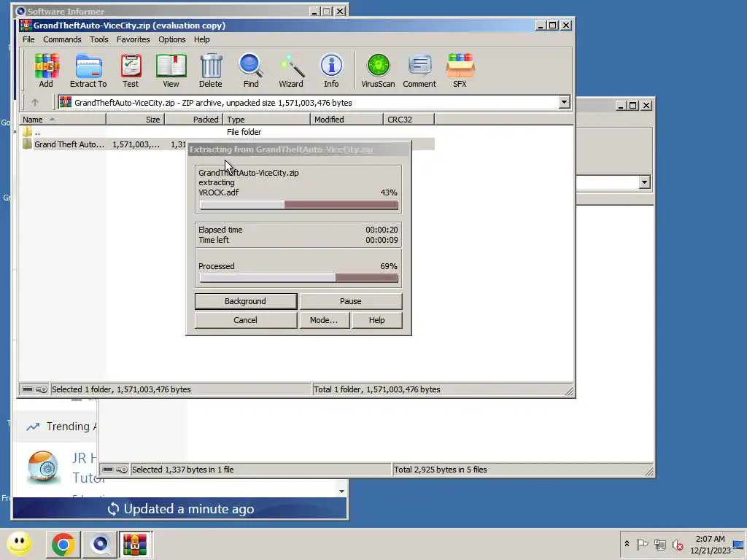The image size is (747, 560).
Task: Go up one level arrow icon
Action: coord(35,102)
